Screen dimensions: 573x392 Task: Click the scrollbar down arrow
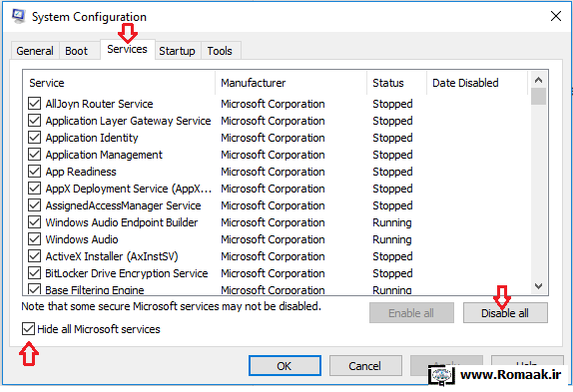click(x=538, y=286)
